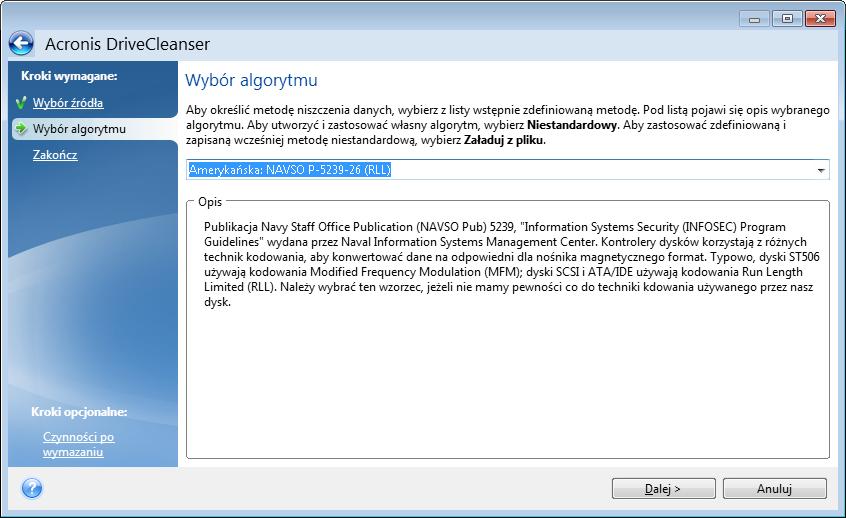Click the green checkmark beside Wybór źródła
The height and width of the screenshot is (518, 846).
click(21, 103)
